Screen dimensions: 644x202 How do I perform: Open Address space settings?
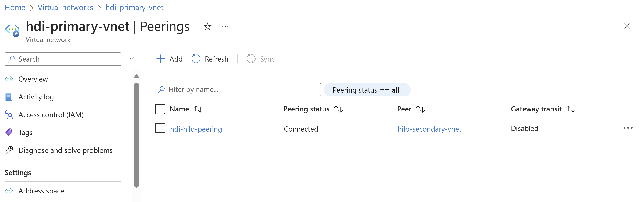click(41, 191)
